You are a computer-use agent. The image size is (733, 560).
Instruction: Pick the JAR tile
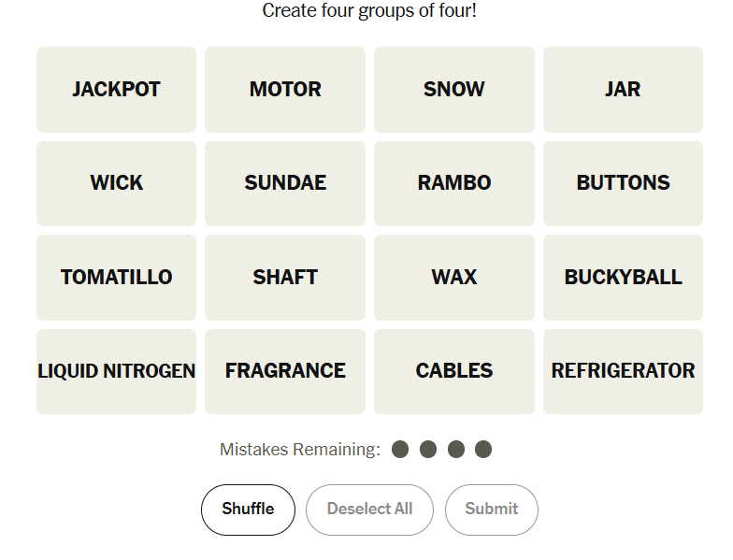[623, 90]
